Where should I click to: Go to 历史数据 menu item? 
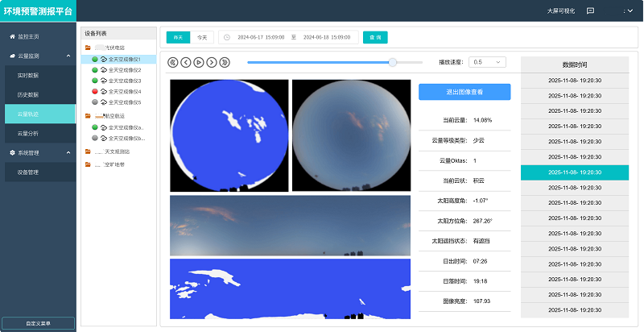[28, 94]
